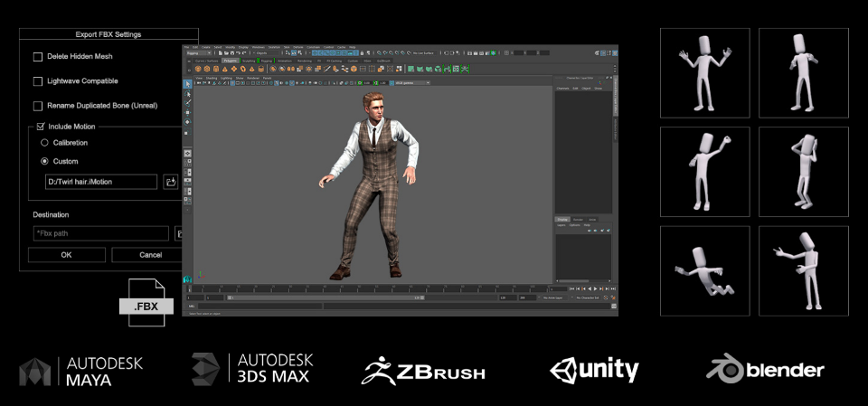Click the first green shelf icon

pyautogui.click(x=410, y=69)
